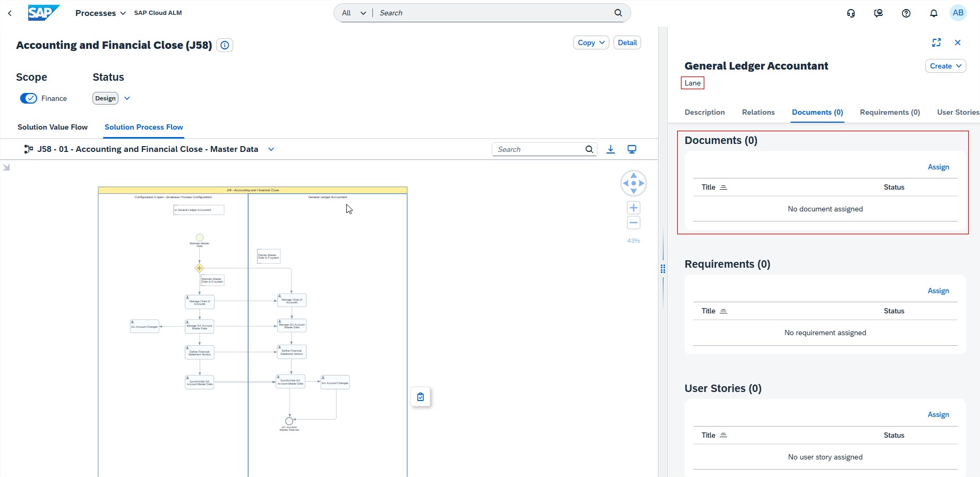Viewport: 980px width, 477px height.
Task: Toggle the Finance scope switch
Action: [x=29, y=98]
